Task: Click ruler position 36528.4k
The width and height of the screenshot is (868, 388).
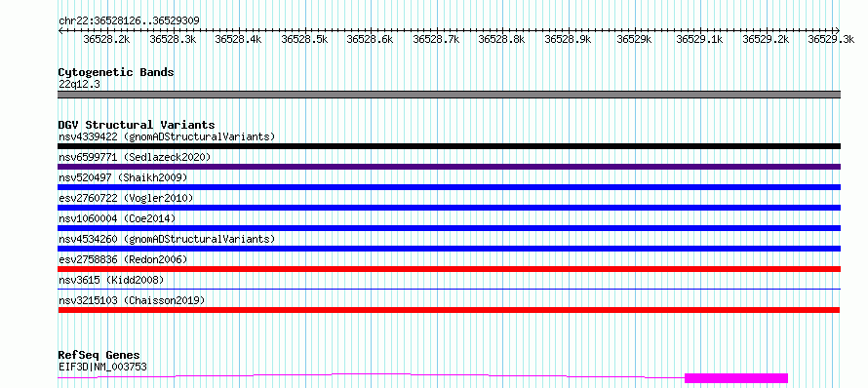Action: [238, 39]
